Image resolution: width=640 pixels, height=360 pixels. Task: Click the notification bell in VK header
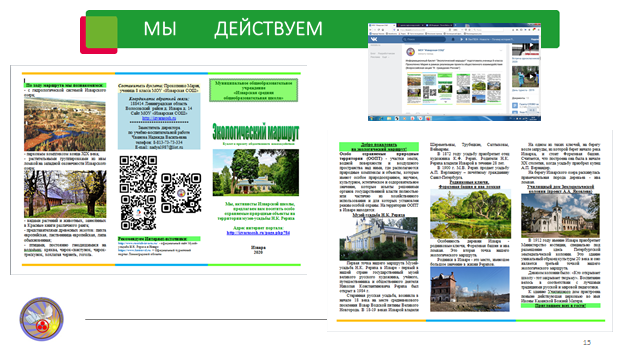coord(453,40)
